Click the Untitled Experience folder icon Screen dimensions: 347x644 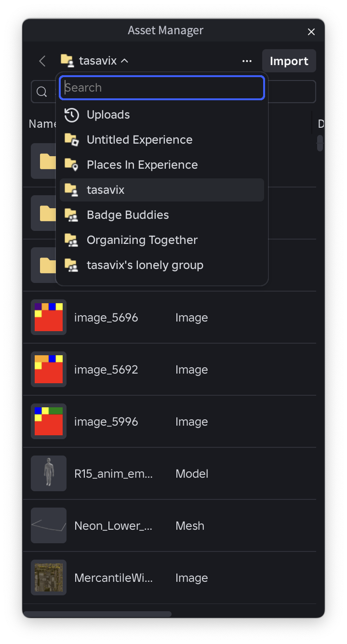(71, 140)
